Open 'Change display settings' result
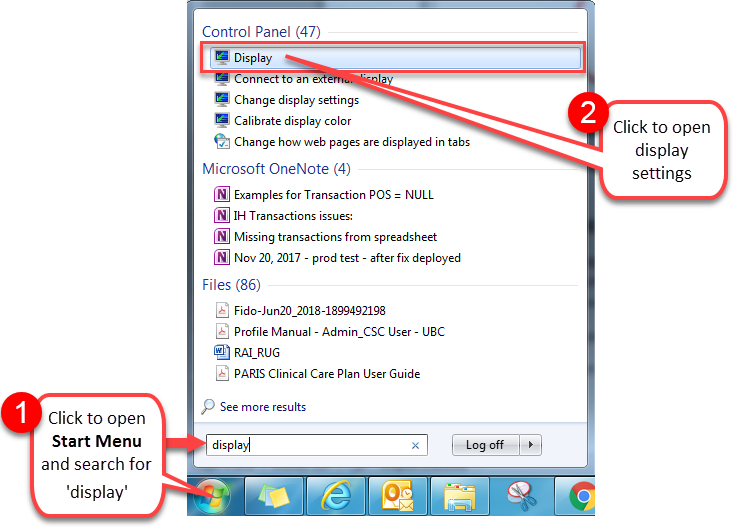The width and height of the screenshot is (737, 527). click(x=296, y=100)
